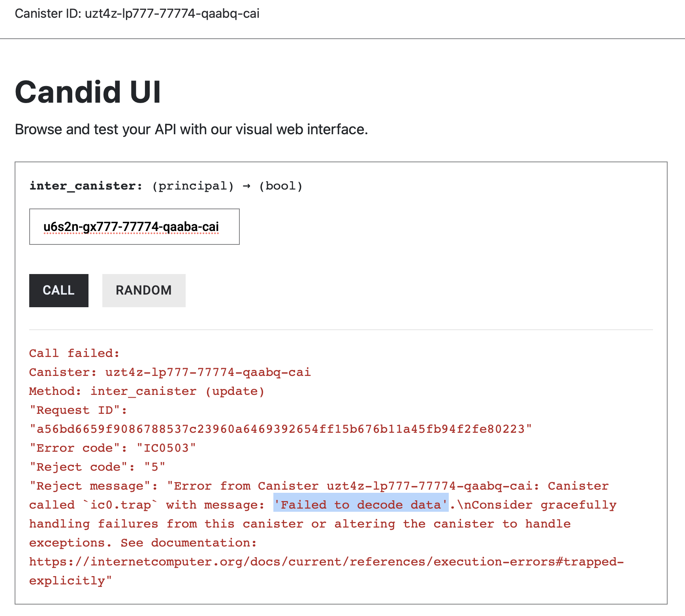Select the Method: inter_canister (update) line

pos(146,391)
